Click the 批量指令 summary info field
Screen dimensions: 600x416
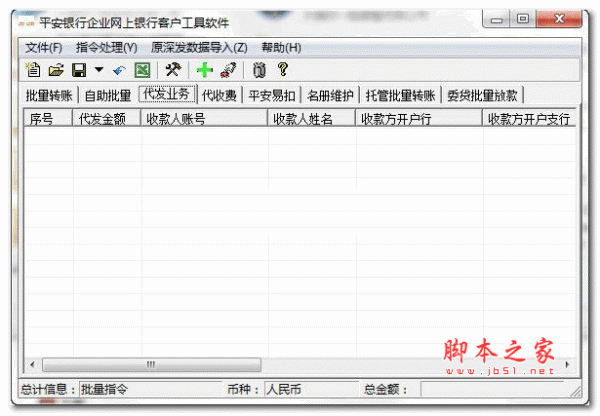click(x=150, y=390)
